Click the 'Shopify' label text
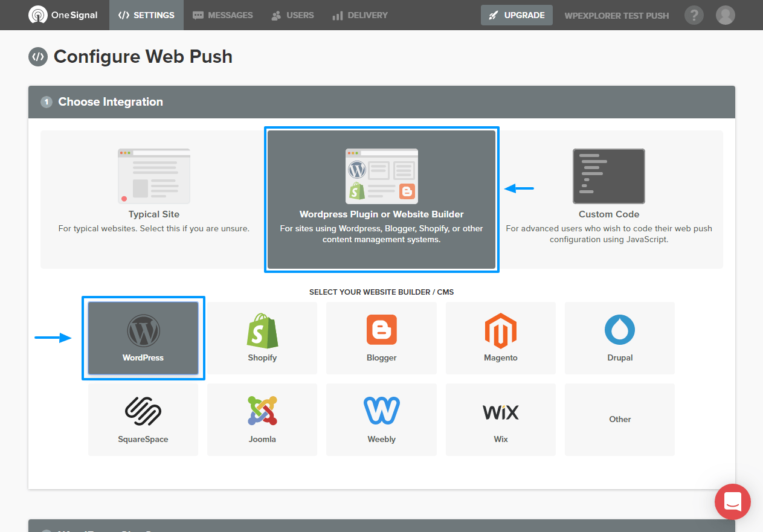Image resolution: width=763 pixels, height=532 pixels. [262, 358]
